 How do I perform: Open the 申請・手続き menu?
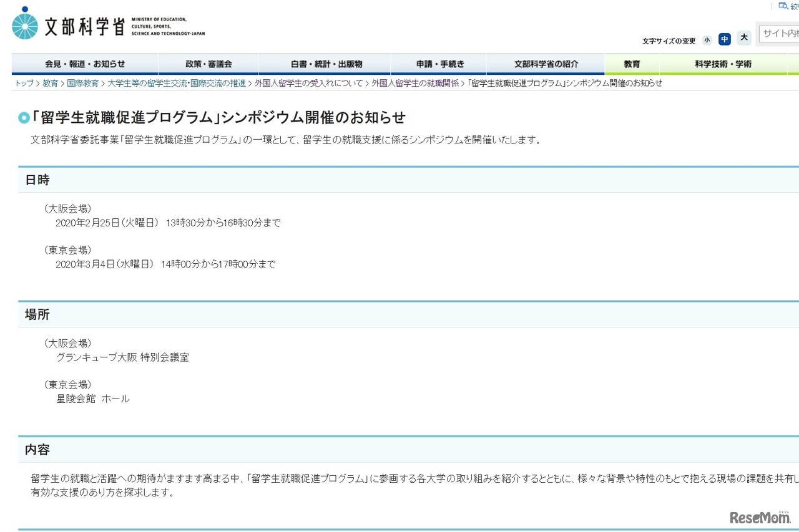click(440, 64)
